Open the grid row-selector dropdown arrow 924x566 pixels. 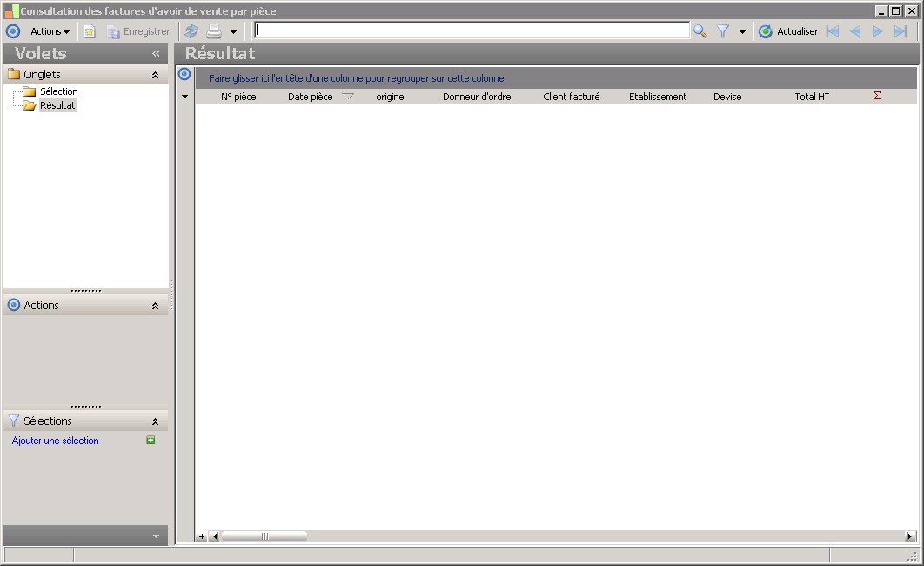point(185,97)
